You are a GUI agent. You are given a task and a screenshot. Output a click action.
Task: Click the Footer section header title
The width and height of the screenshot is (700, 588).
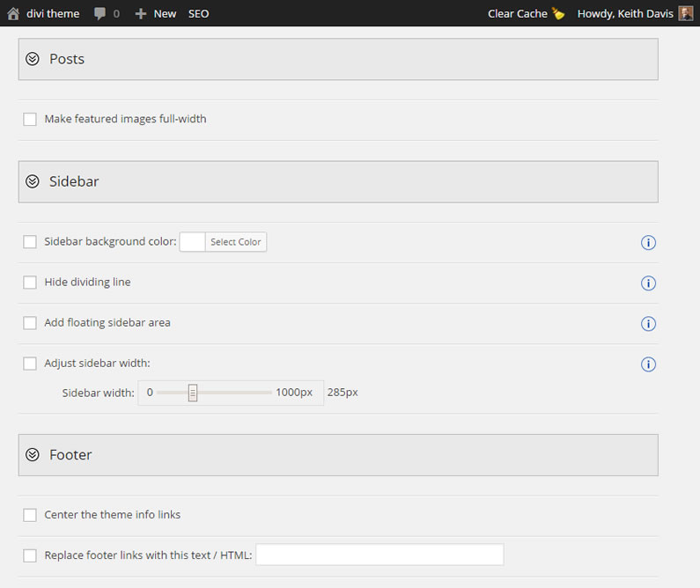point(70,454)
